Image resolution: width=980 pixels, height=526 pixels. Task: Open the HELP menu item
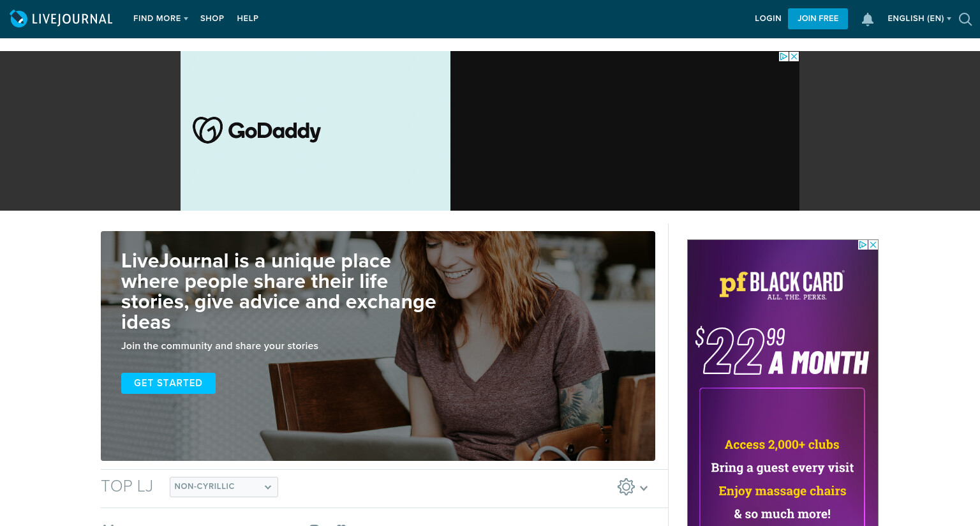click(x=248, y=19)
